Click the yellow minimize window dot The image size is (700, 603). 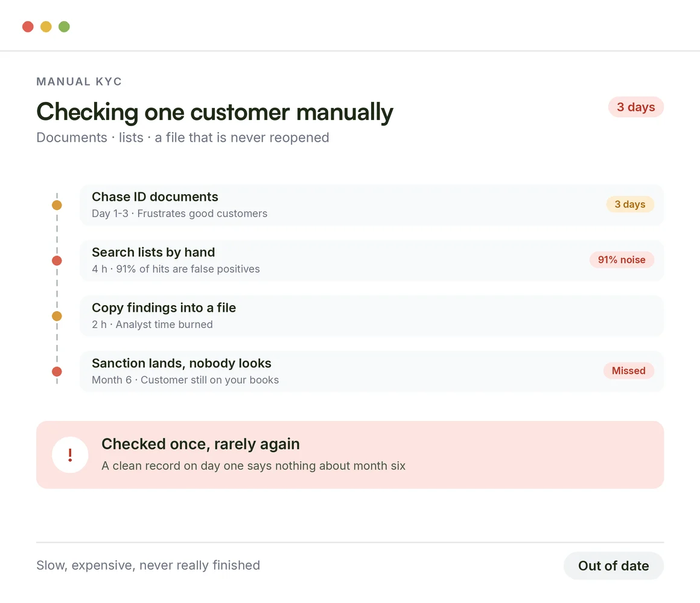tap(46, 27)
